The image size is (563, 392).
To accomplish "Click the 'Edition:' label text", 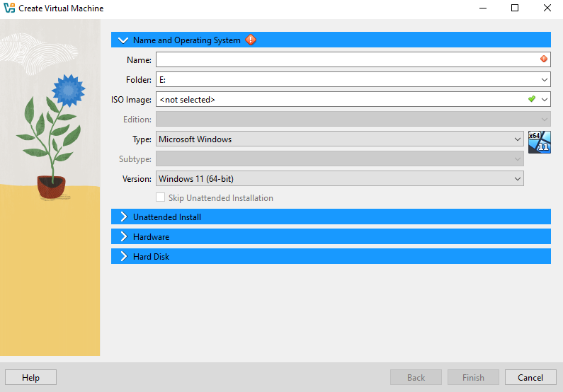I will [x=137, y=120].
